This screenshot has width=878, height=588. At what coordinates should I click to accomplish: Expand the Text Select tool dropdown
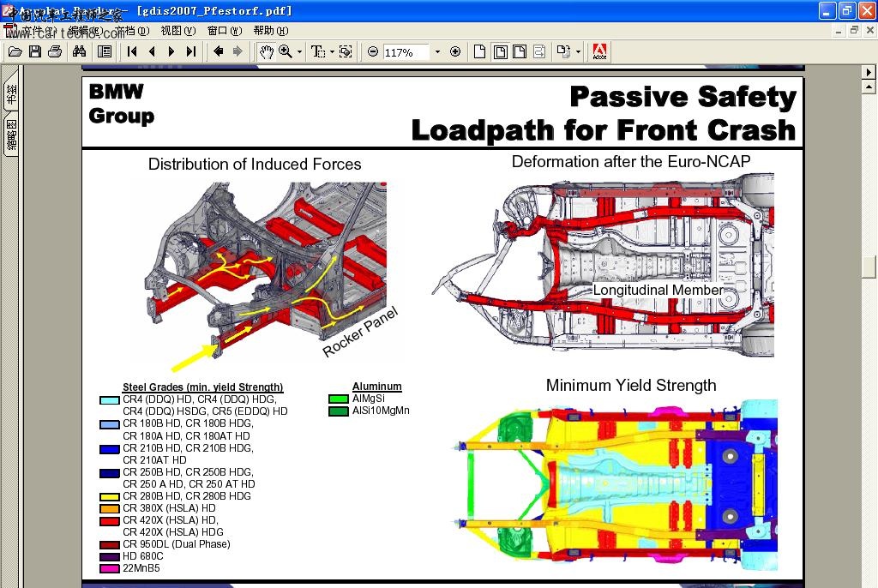point(332,52)
